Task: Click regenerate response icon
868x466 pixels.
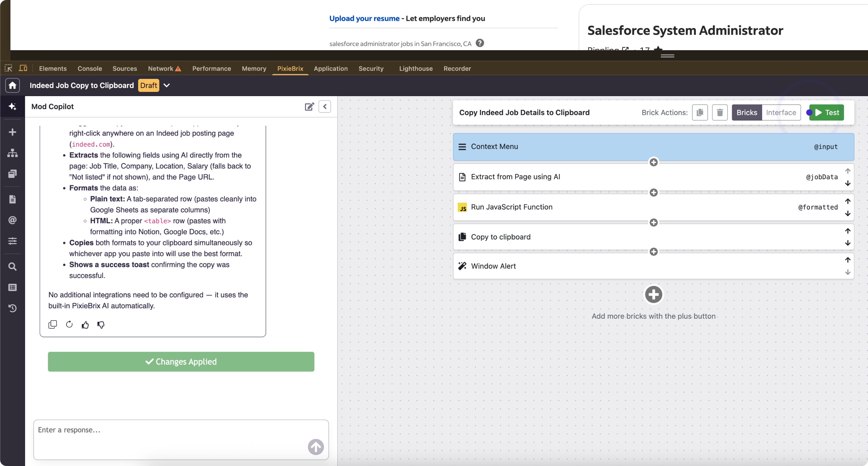Action: (69, 324)
